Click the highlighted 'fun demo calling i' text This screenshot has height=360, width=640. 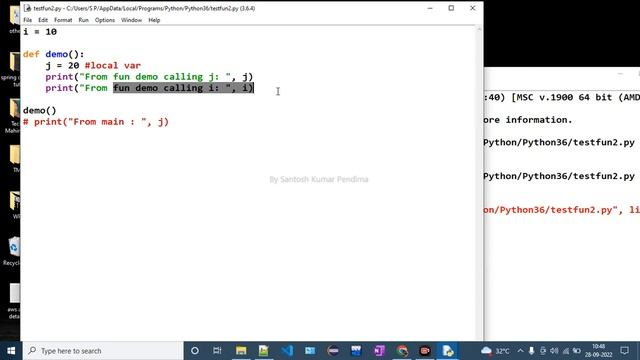coord(183,88)
